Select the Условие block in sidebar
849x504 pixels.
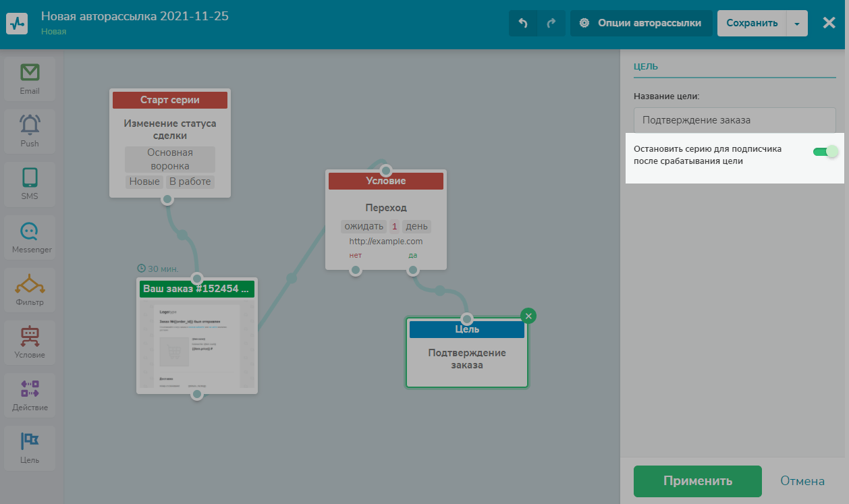[x=30, y=343]
